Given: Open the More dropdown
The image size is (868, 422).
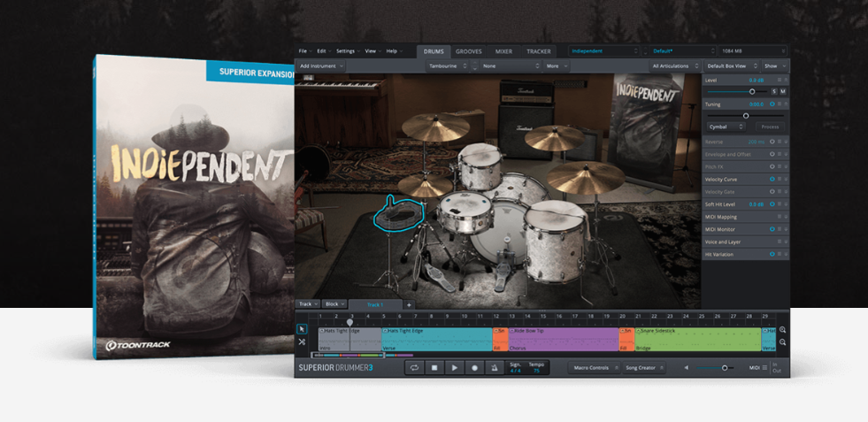Looking at the screenshot, I should pyautogui.click(x=556, y=65).
